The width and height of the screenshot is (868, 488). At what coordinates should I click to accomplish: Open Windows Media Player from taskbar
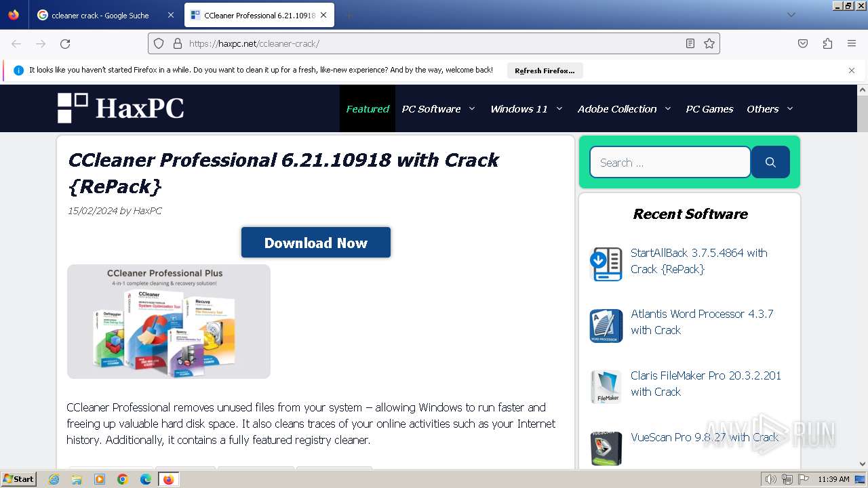100,479
